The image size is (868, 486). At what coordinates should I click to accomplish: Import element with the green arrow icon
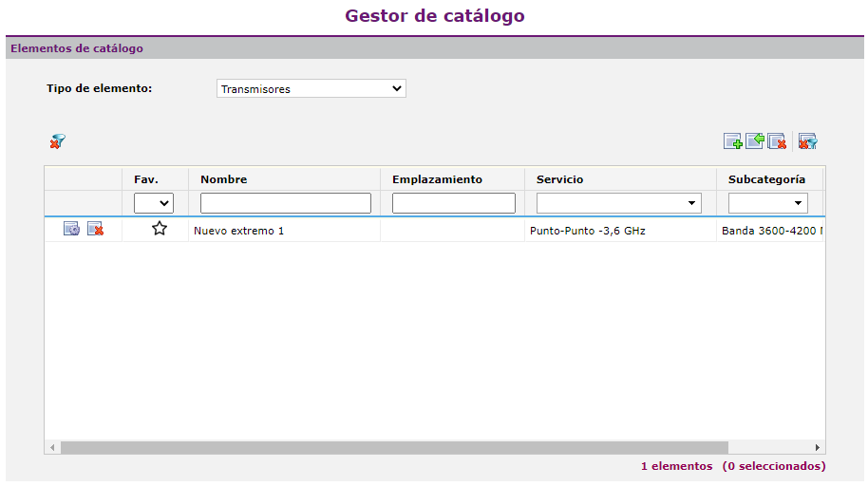[755, 141]
